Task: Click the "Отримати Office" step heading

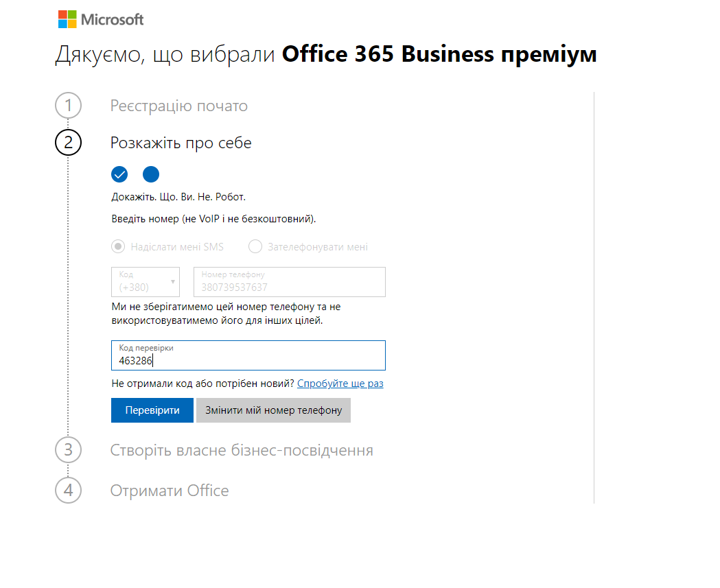Action: pos(170,491)
